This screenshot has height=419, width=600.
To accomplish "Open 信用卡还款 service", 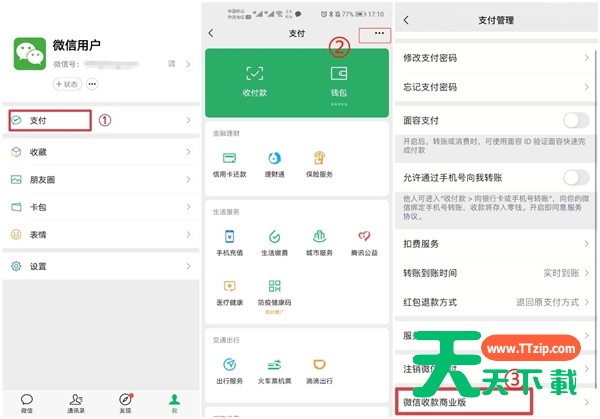I will click(x=230, y=165).
